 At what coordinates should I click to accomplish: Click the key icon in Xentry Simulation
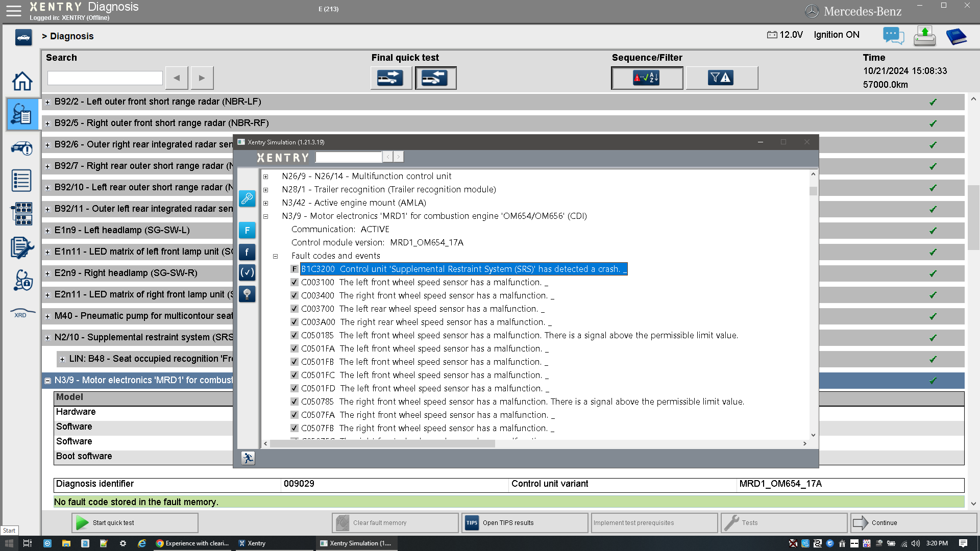247,198
